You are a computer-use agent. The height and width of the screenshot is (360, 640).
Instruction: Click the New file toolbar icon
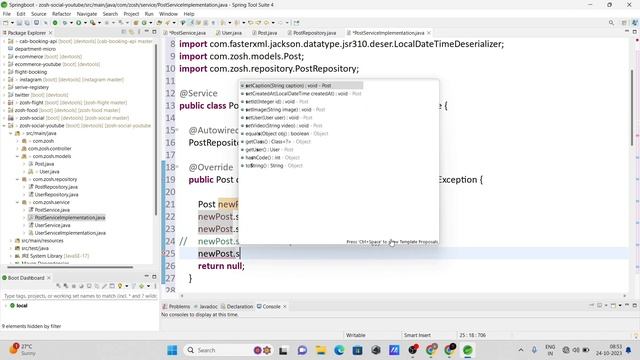click(x=6, y=23)
